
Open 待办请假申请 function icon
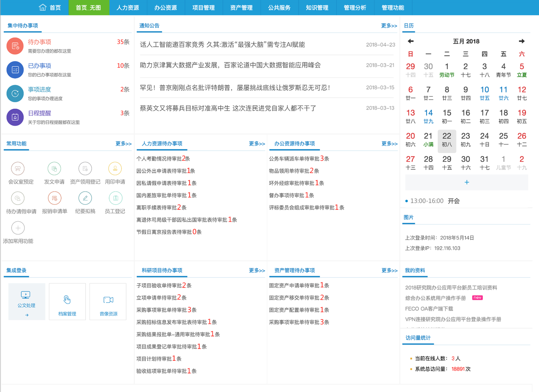coord(18,198)
